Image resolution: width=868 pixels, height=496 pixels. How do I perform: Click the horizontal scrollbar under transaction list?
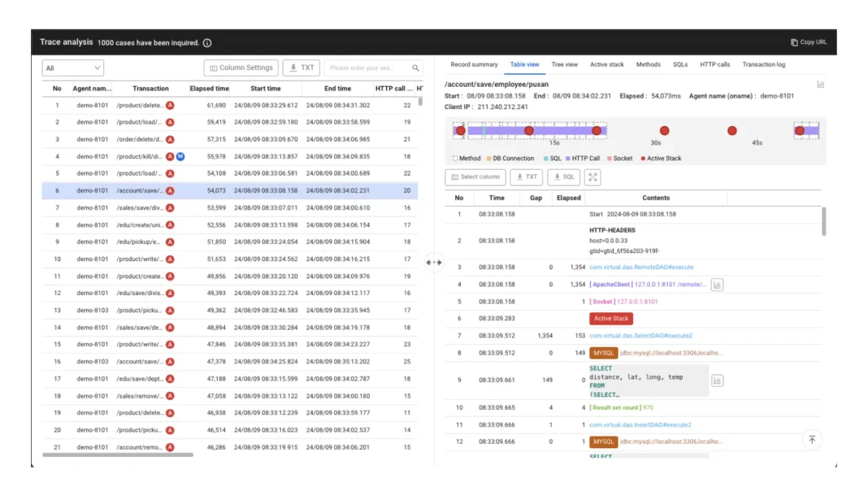[x=118, y=455]
